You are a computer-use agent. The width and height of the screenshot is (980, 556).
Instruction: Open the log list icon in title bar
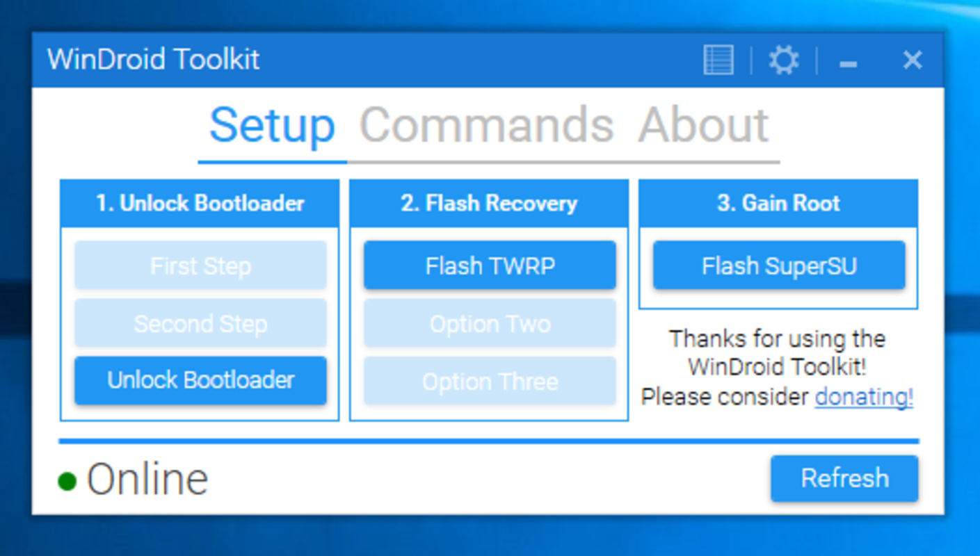pos(718,60)
